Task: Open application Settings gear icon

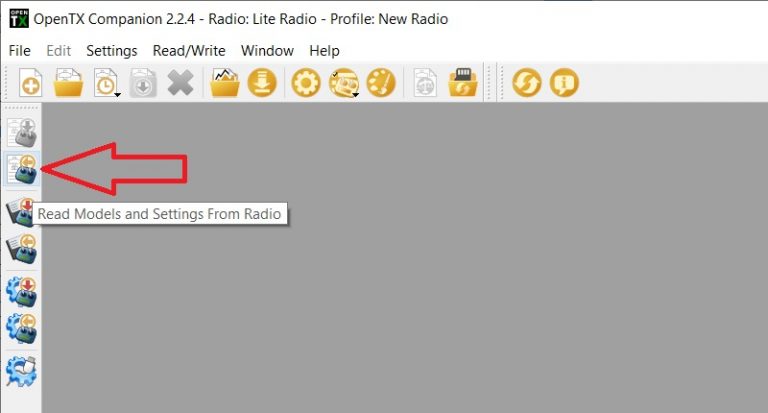Action: pyautogui.click(x=306, y=83)
